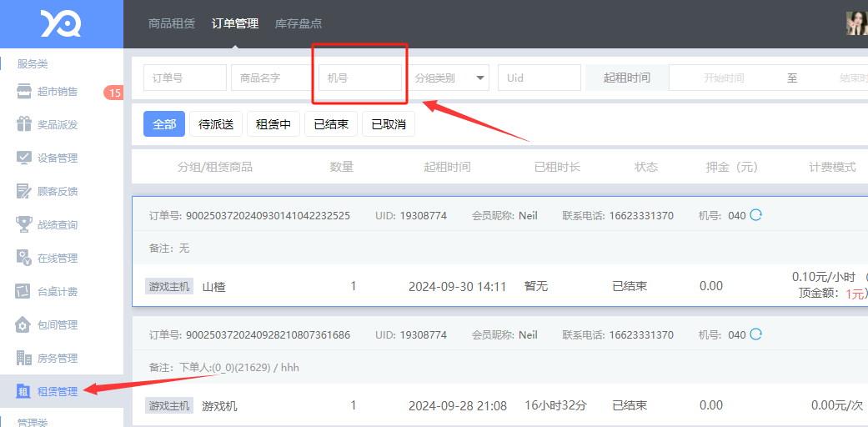Click 分组/租赁商品 column header
The image size is (868, 427).
click(215, 167)
